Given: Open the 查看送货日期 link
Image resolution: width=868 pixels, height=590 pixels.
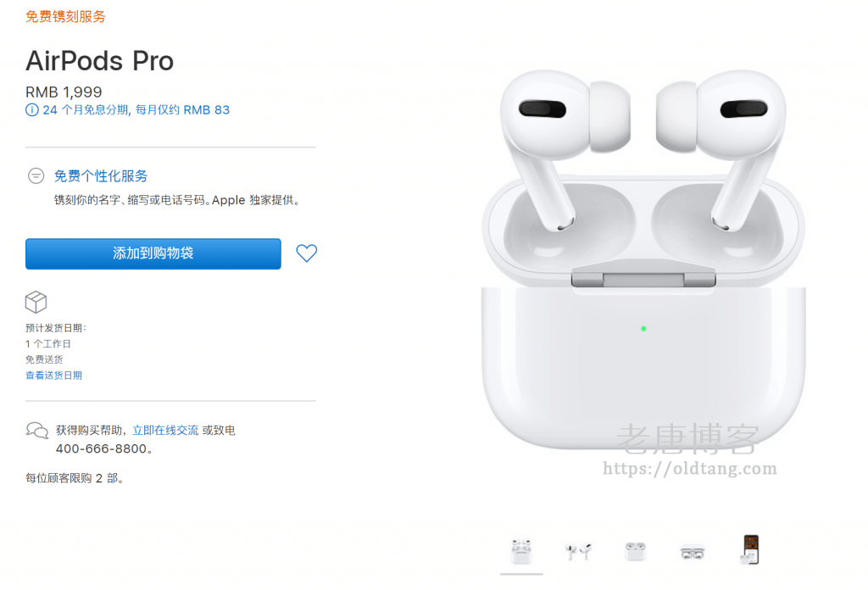Looking at the screenshot, I should click(53, 376).
